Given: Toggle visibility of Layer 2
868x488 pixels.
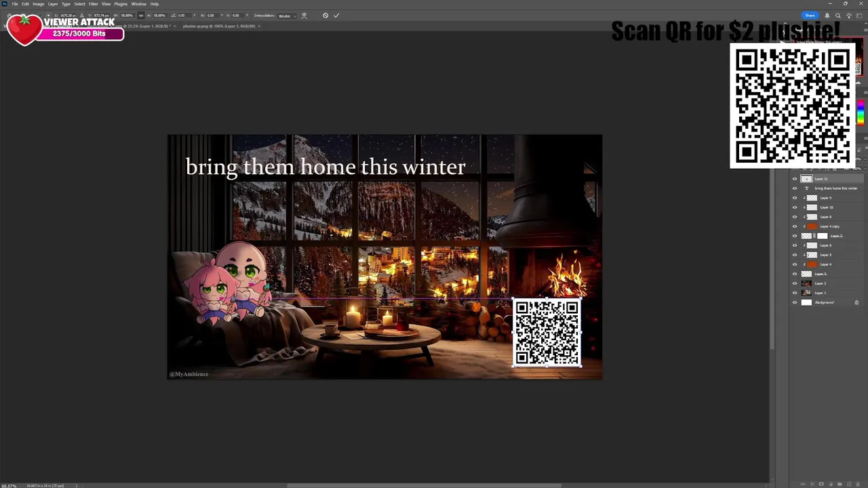Looking at the screenshot, I should [795, 283].
